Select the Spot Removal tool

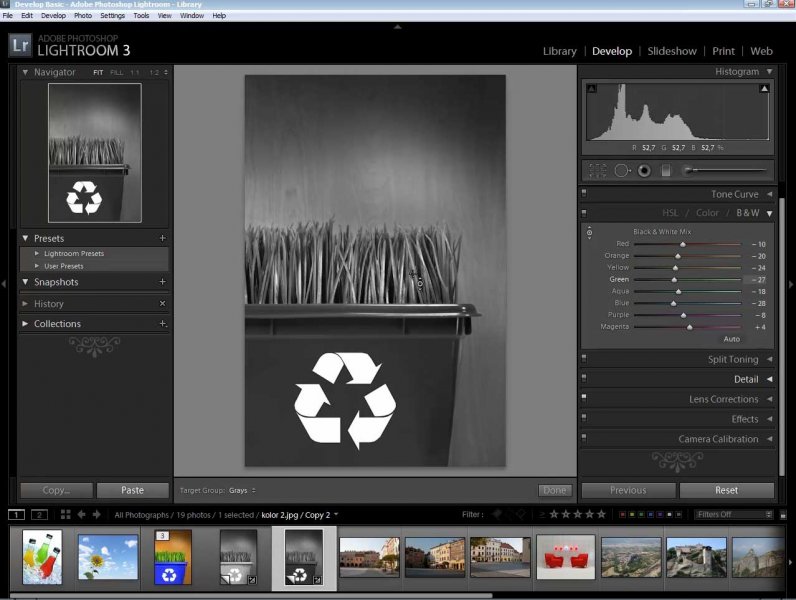[622, 170]
